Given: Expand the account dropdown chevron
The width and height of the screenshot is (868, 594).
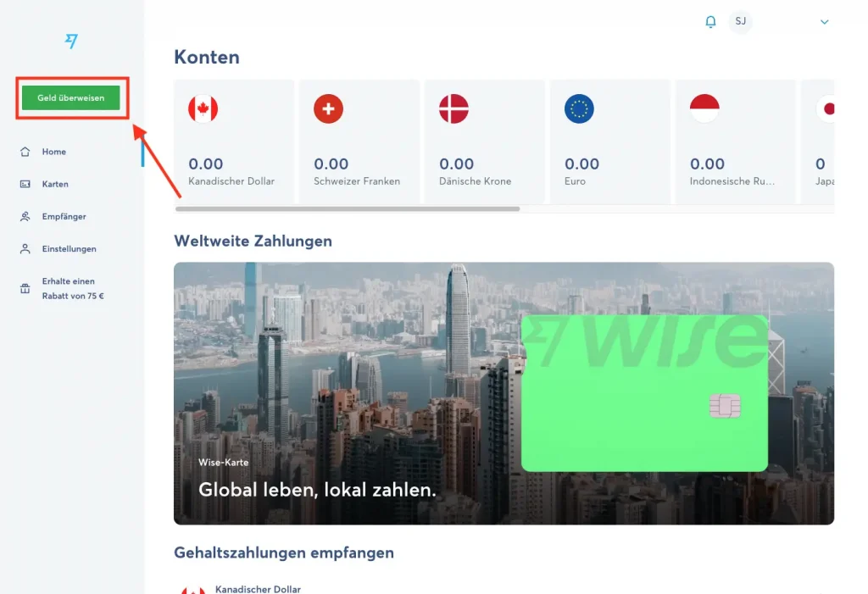Looking at the screenshot, I should [x=824, y=22].
